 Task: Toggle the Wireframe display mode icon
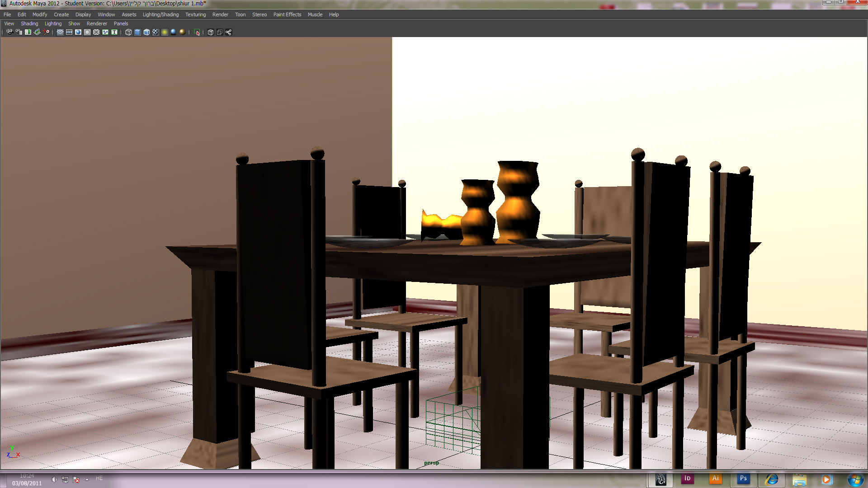(x=128, y=32)
